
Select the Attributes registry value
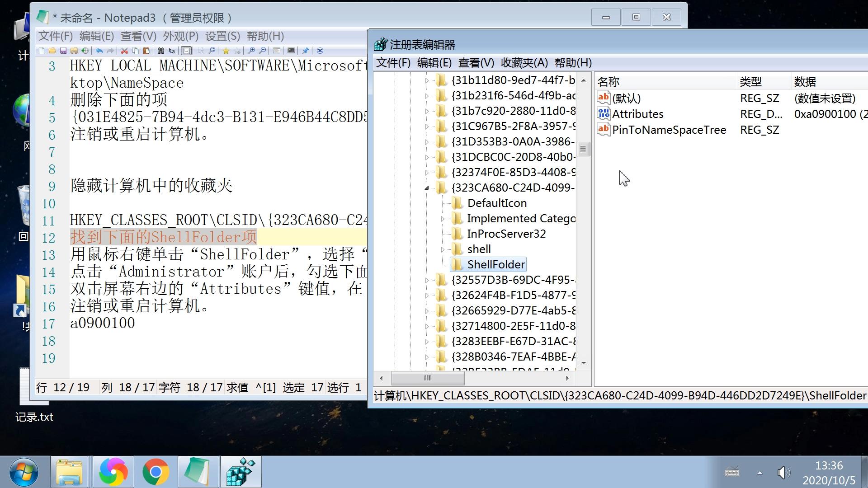pyautogui.click(x=637, y=114)
